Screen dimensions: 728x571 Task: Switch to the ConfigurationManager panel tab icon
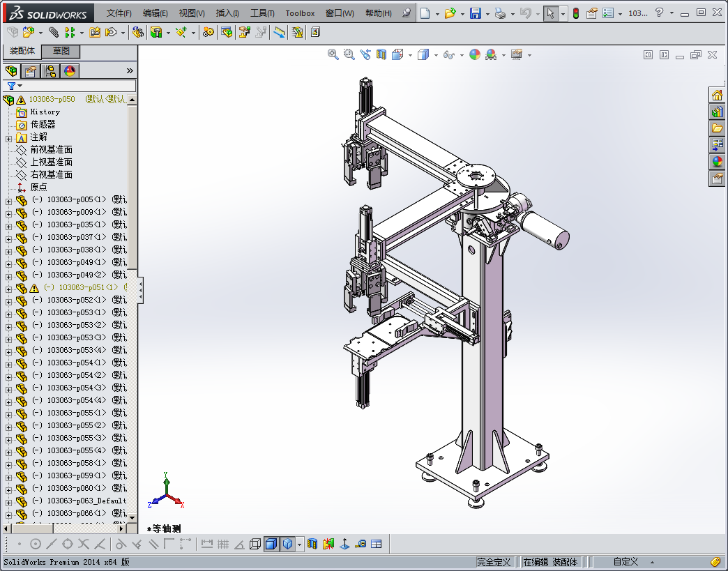pyautogui.click(x=50, y=71)
